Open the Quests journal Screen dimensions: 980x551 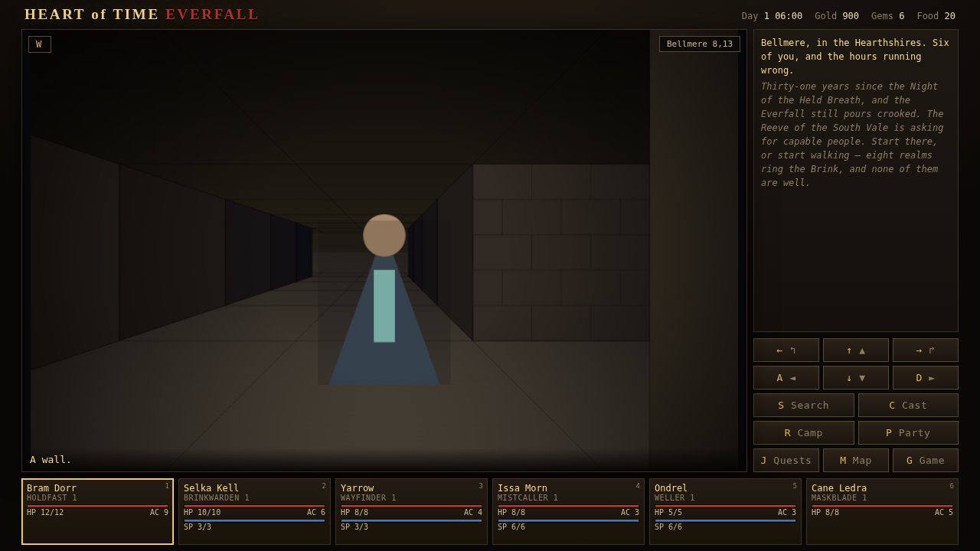tap(786, 461)
